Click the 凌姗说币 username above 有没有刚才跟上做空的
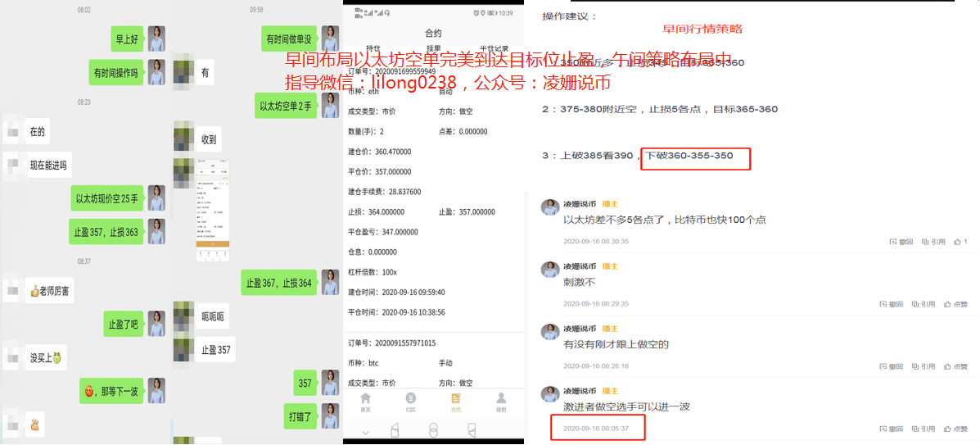This screenshot has width=980, height=445. tap(579, 329)
